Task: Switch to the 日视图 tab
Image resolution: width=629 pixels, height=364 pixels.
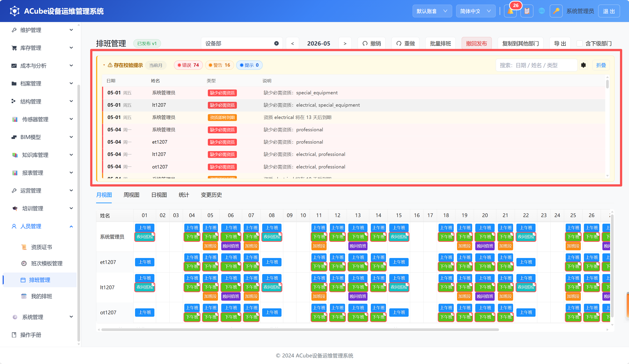Action: coord(159,195)
